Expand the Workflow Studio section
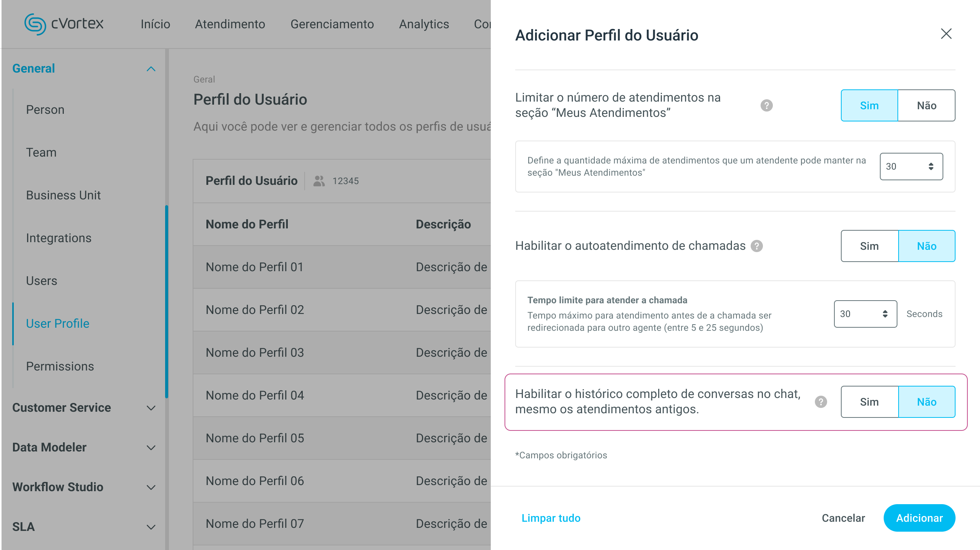980x550 pixels. point(151,487)
